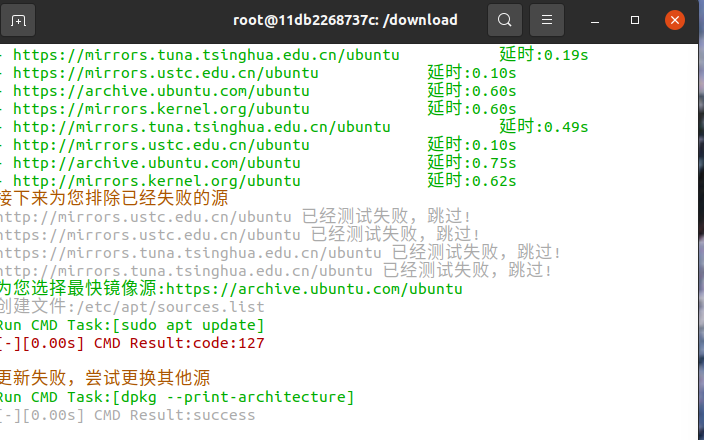Click gray https://mirrors.tuna.tsinghua.edu.cn/ubuntu skipped line
Image resolution: width=704 pixels, height=440 pixels.
click(x=280, y=253)
